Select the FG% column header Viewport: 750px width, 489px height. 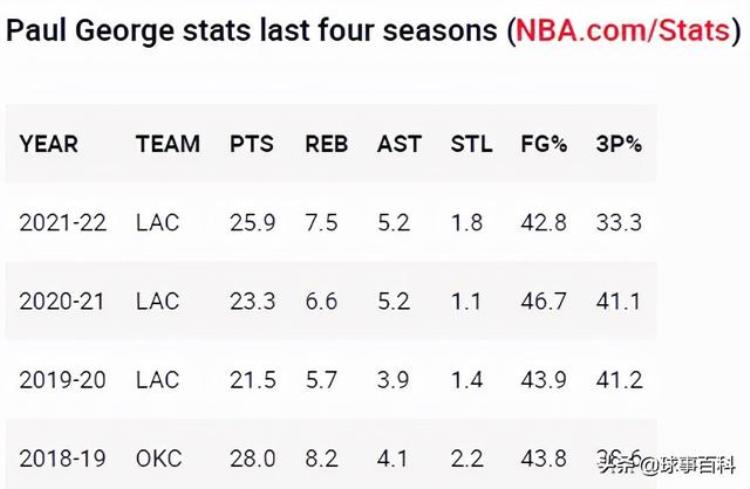(x=544, y=144)
